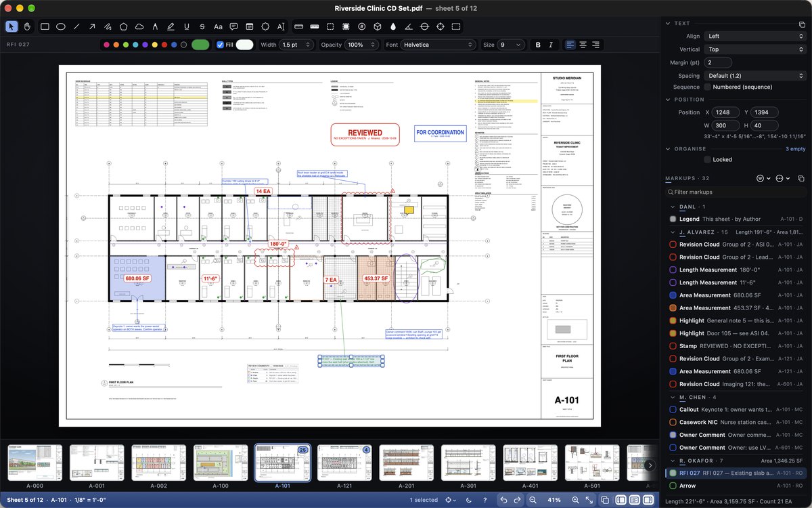Select the stamp tool
Viewport: 812px width, 508px height.
[265, 26]
